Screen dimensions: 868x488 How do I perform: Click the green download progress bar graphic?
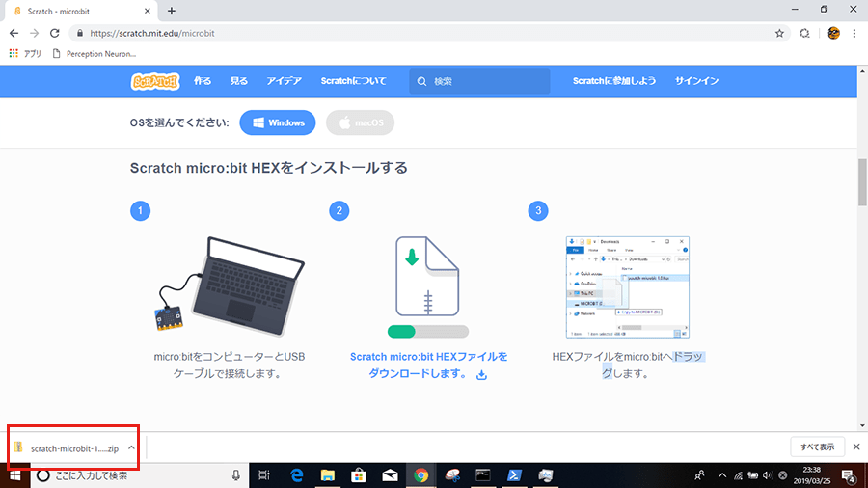[428, 332]
